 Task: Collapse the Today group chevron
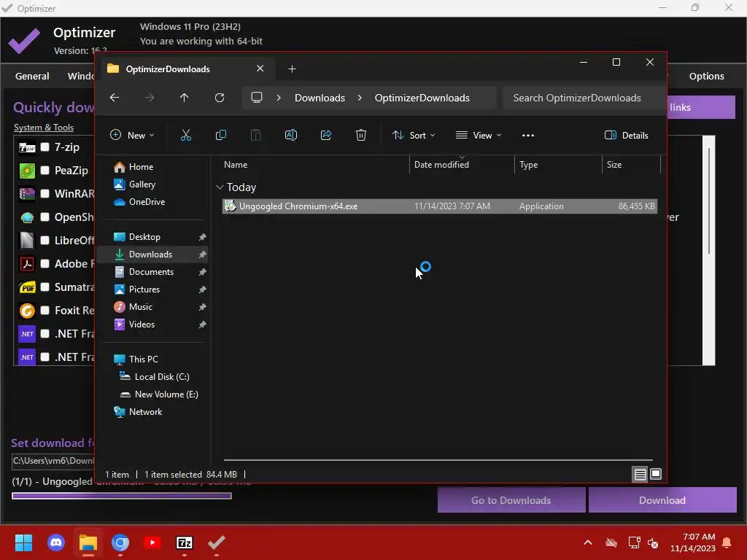coord(220,187)
